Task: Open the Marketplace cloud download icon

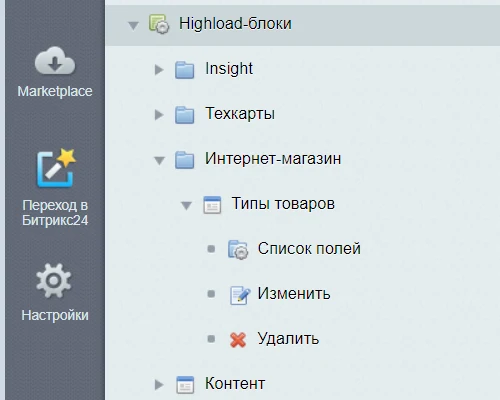Action: tap(55, 61)
